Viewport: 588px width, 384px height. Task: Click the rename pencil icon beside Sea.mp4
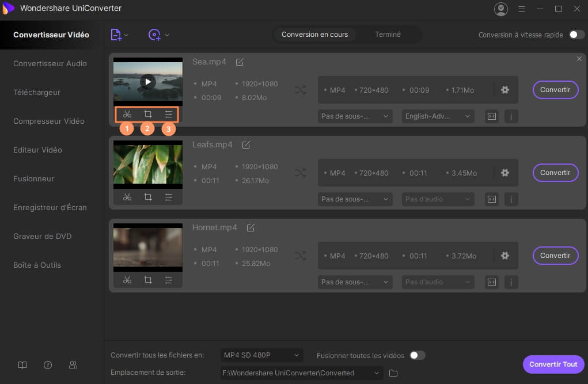[240, 62]
